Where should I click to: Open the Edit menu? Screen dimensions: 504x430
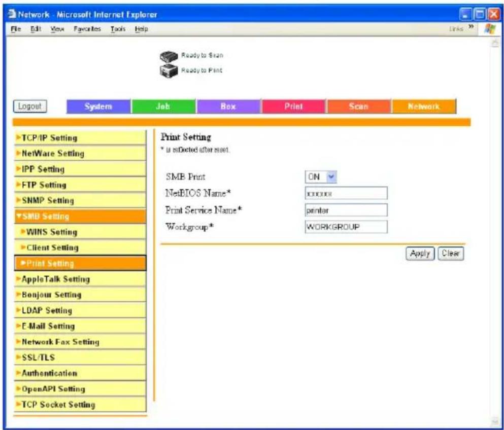36,29
